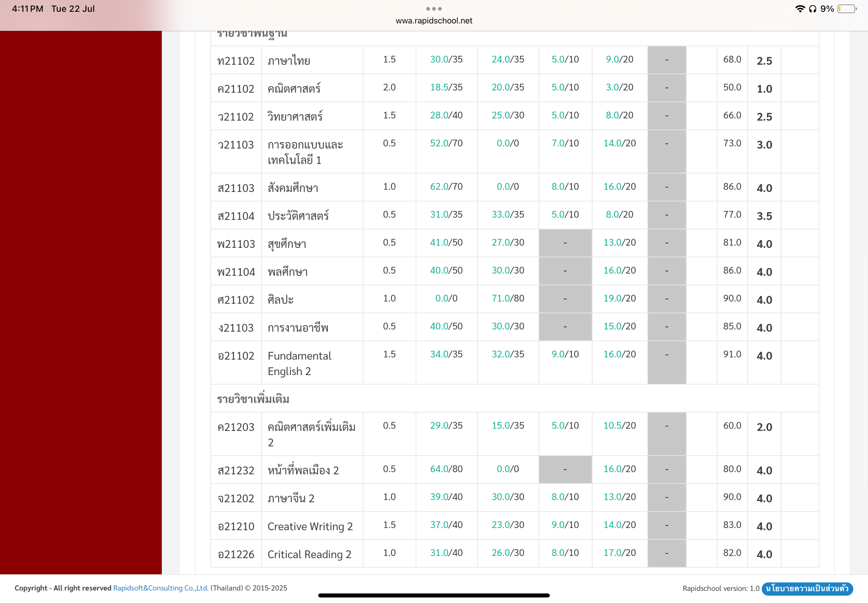
Task: Select the 7.0/10 score cell
Action: [x=565, y=143]
